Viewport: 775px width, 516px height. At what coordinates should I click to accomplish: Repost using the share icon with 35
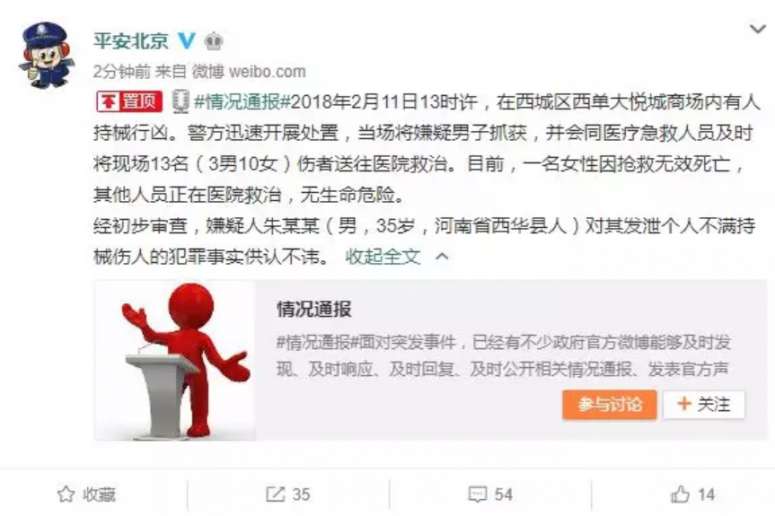tap(275, 494)
